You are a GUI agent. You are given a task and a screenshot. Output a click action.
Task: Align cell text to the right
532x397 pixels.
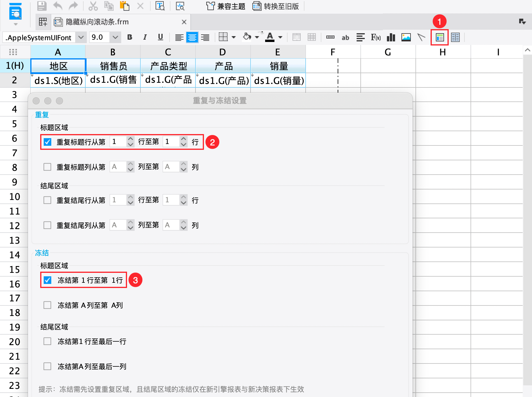coord(205,37)
